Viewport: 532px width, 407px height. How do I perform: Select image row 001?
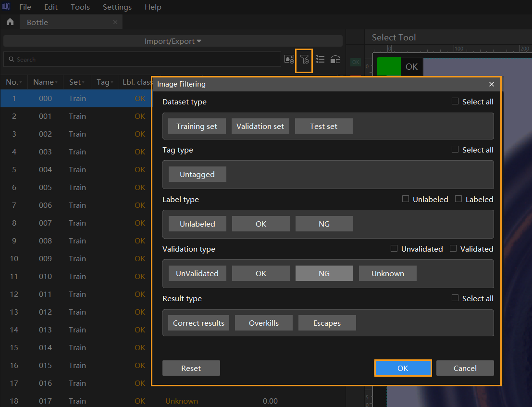tap(76, 116)
